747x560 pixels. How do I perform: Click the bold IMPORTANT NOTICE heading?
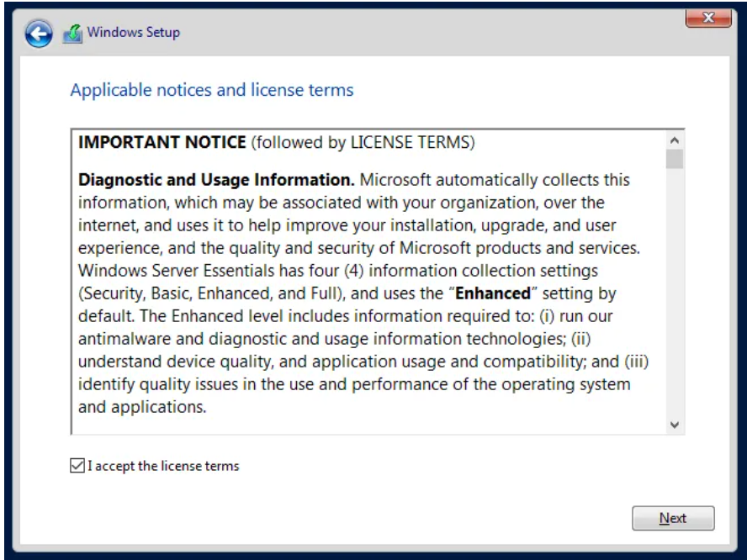tap(162, 142)
